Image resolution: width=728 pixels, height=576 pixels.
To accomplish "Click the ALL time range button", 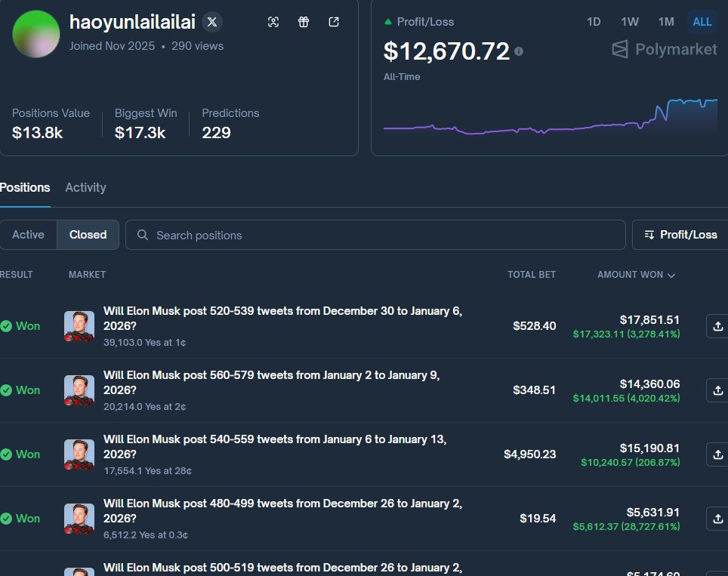I will 702,22.
